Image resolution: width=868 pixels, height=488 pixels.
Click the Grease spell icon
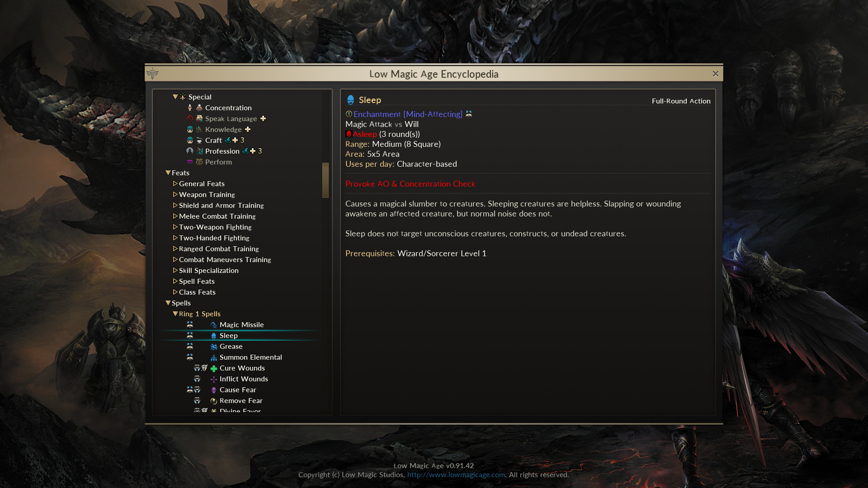(x=214, y=347)
